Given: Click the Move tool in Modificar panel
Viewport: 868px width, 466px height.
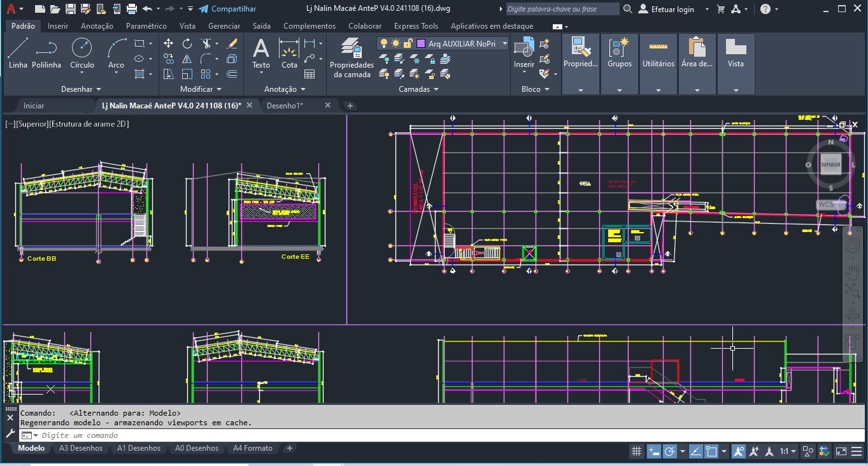Looking at the screenshot, I should point(168,43).
